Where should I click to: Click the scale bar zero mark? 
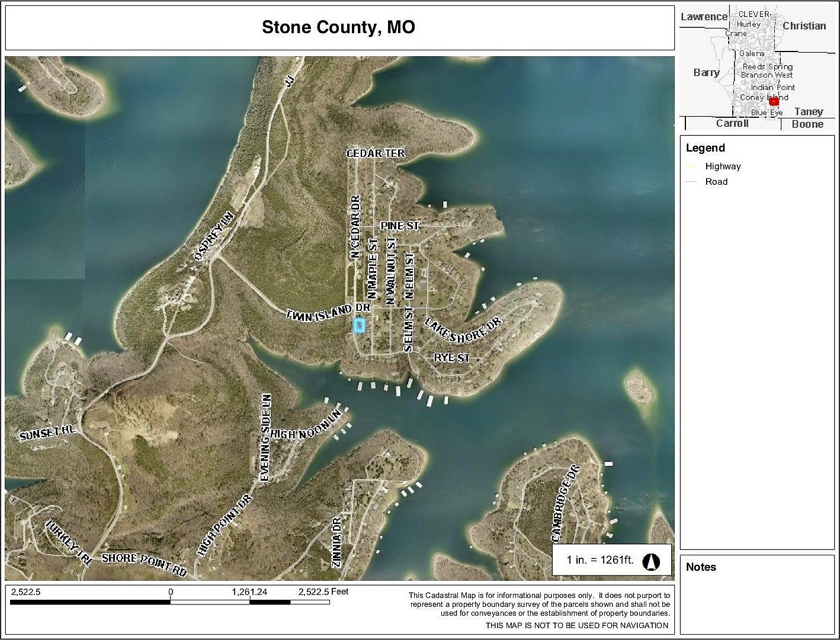click(x=171, y=602)
